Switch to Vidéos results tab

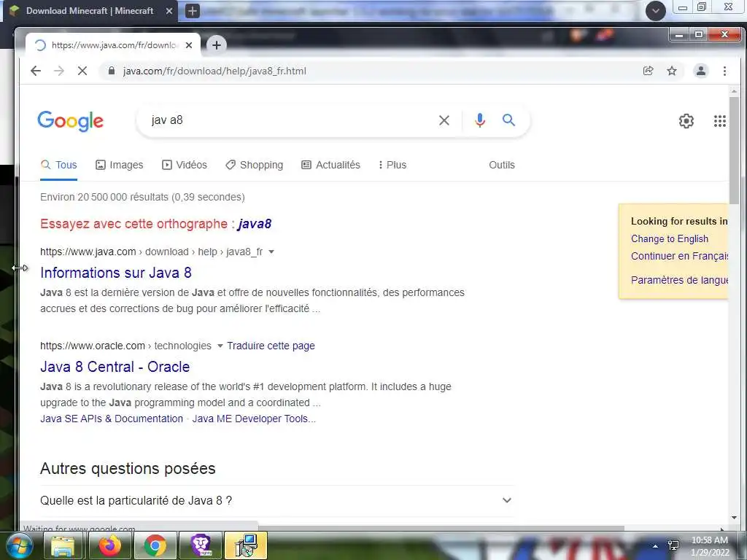pyautogui.click(x=185, y=165)
